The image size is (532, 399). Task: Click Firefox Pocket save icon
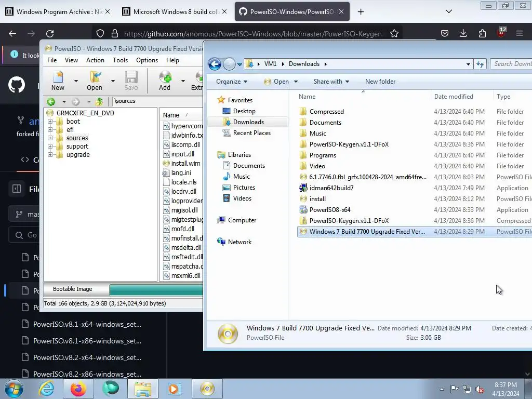(445, 33)
